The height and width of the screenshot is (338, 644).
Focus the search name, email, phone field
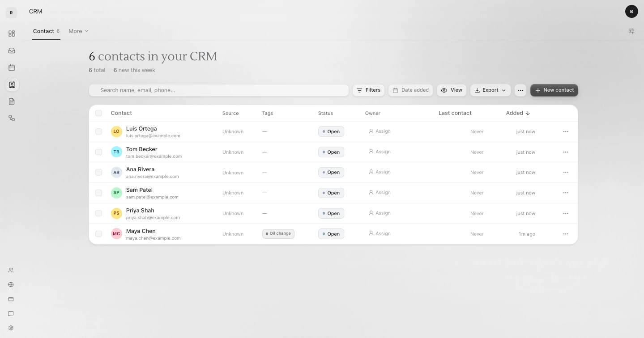(218, 90)
